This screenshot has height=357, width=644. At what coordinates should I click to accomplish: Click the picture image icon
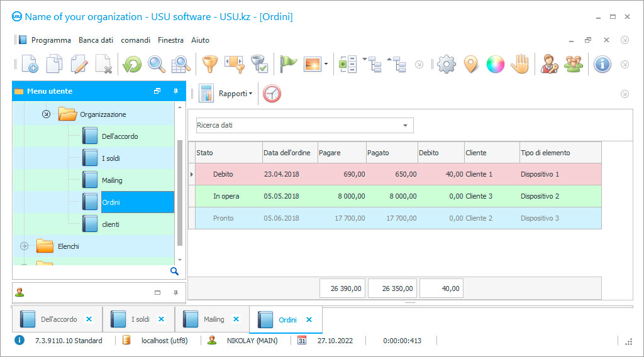(x=313, y=64)
